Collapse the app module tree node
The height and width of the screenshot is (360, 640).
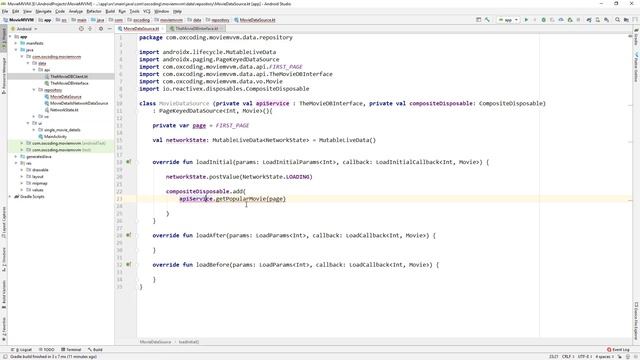(10, 36)
